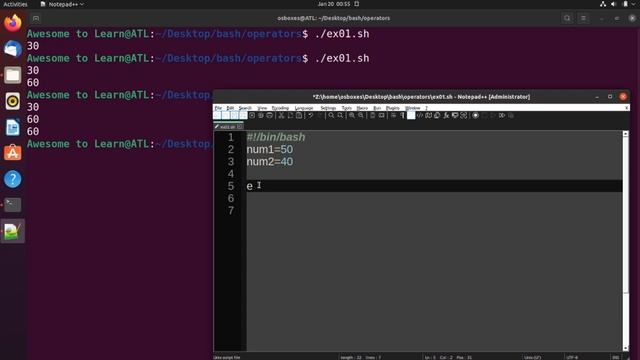640x360 pixels.
Task: Open the View menu
Action: (262, 108)
